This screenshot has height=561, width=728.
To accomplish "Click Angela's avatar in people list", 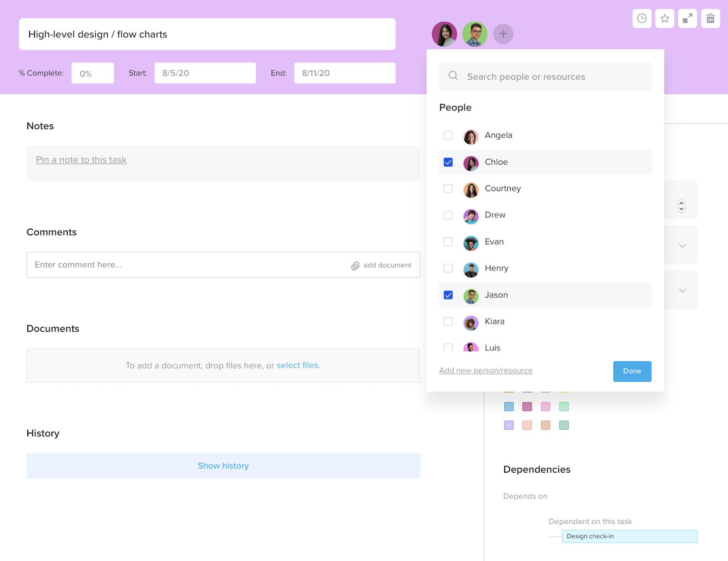I will click(471, 136).
